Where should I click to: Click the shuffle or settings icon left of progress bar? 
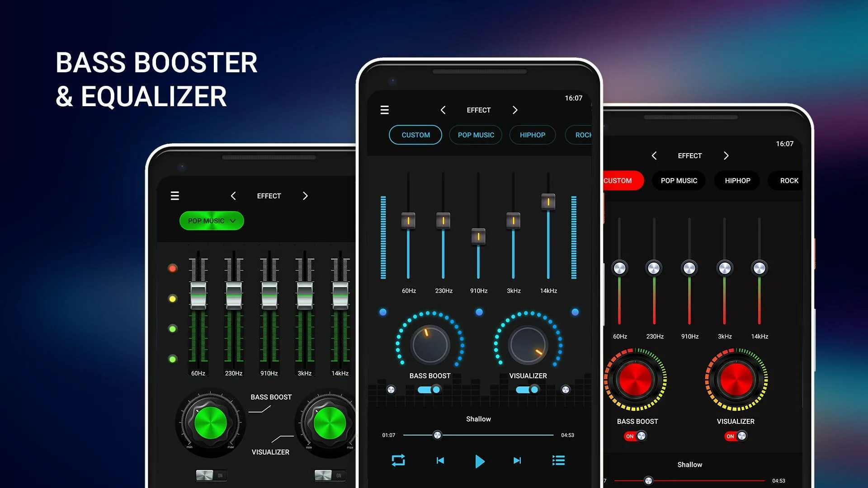[398, 460]
